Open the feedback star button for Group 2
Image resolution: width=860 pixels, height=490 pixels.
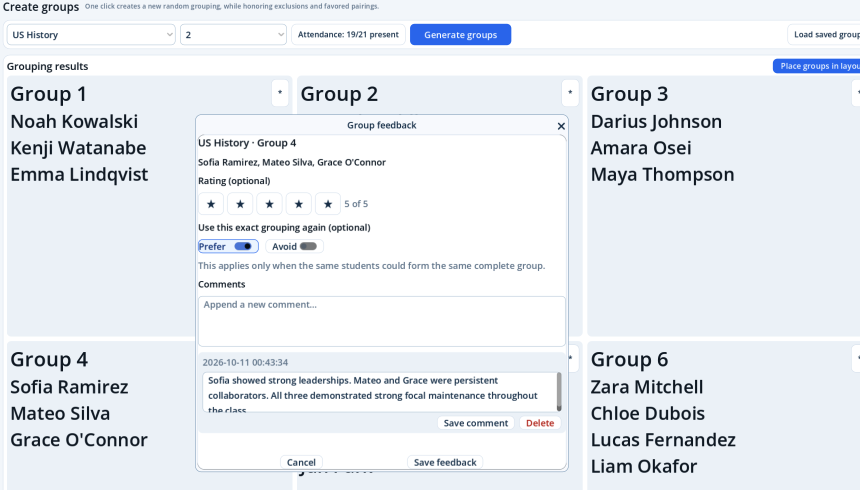coord(570,93)
